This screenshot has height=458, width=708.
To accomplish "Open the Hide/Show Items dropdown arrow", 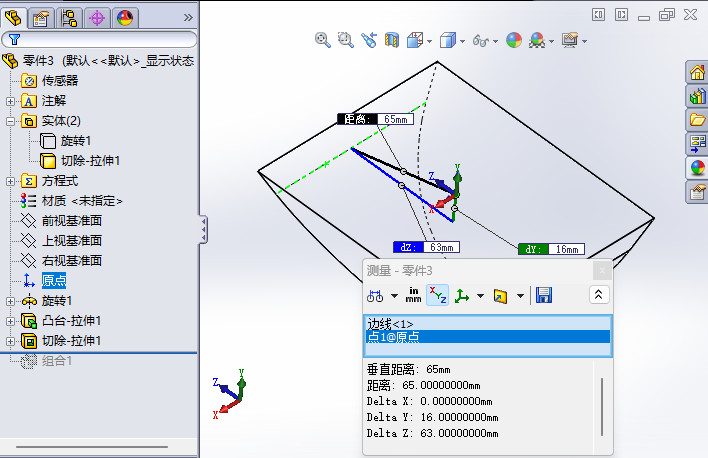I will (496, 42).
